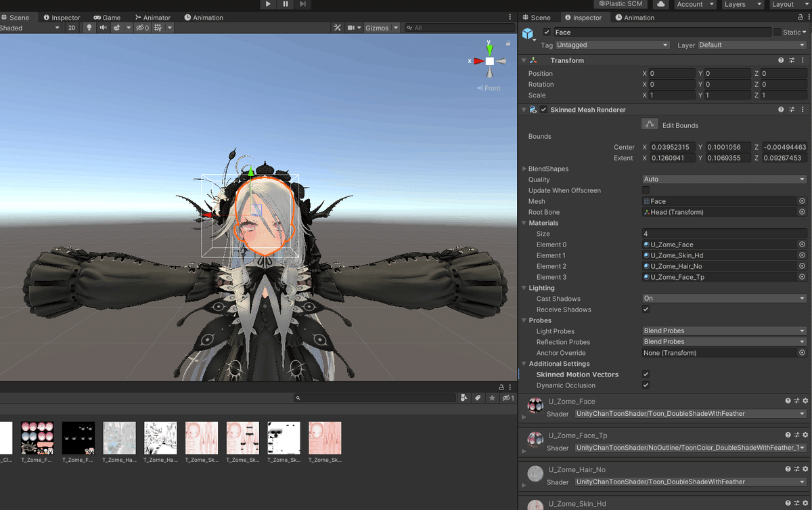Pause the editor with the pause button
The height and width of the screenshot is (510, 812).
pos(286,4)
